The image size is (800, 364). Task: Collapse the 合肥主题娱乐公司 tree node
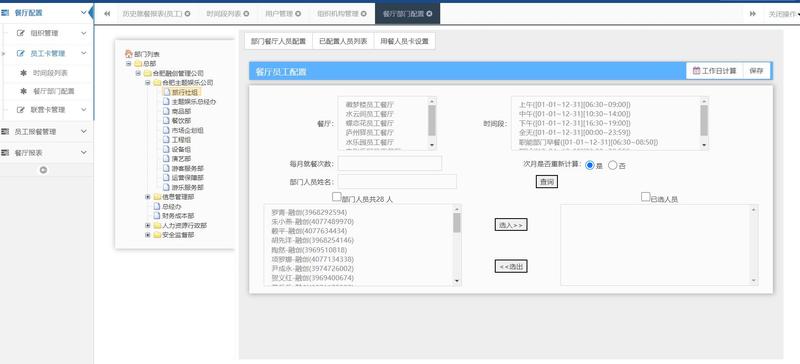(148, 82)
